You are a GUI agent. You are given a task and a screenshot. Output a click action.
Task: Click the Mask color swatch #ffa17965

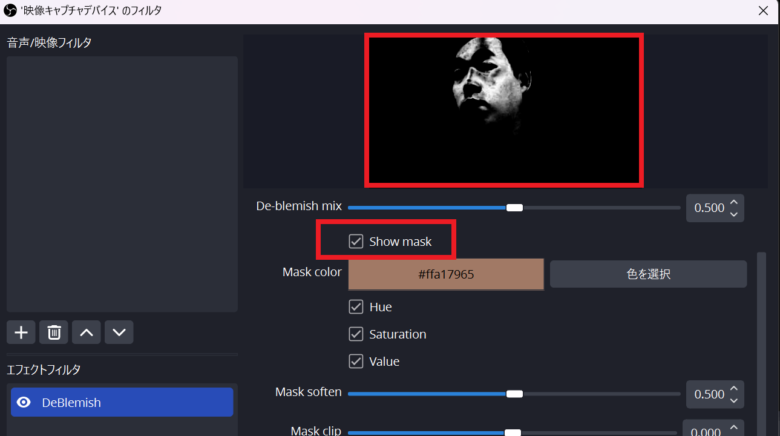point(446,273)
